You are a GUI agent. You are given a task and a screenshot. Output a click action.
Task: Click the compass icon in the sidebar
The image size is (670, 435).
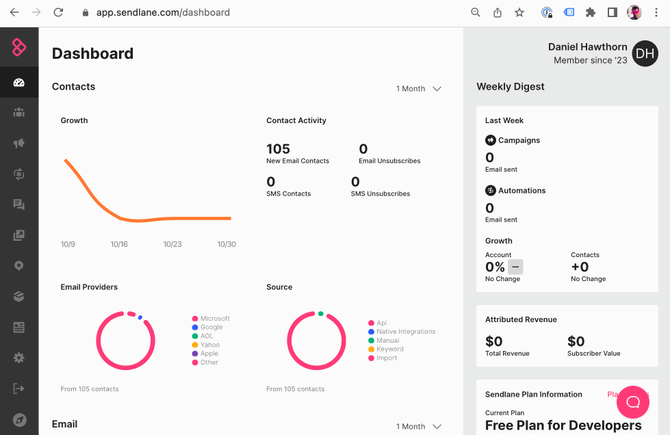coord(19,420)
